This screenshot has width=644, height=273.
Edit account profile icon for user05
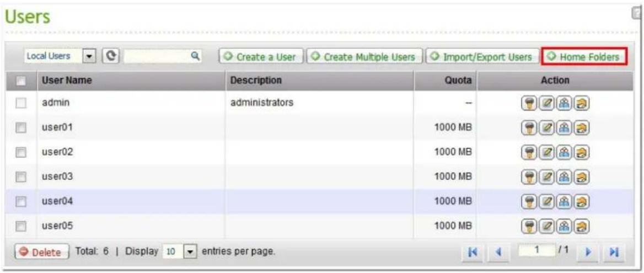[546, 226]
